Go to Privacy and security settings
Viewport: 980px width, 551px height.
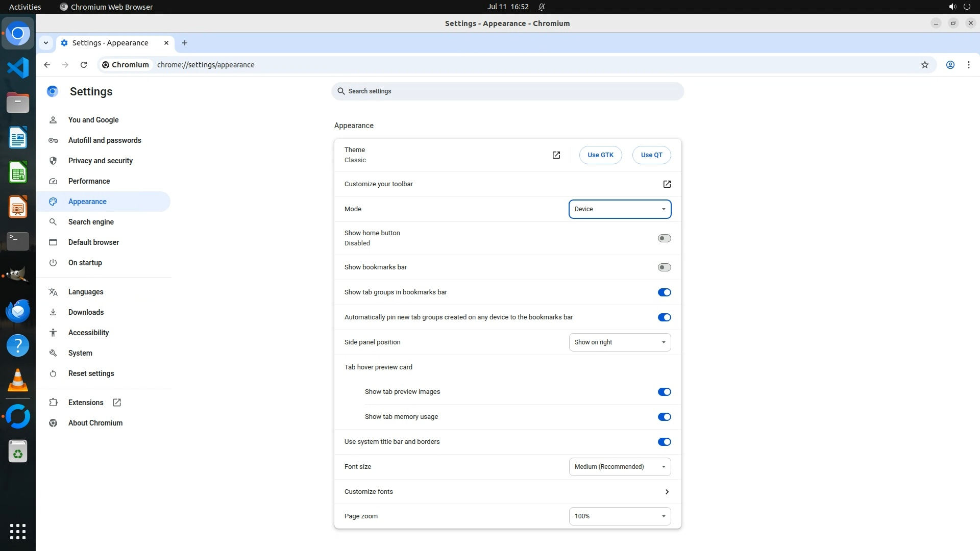(100, 161)
